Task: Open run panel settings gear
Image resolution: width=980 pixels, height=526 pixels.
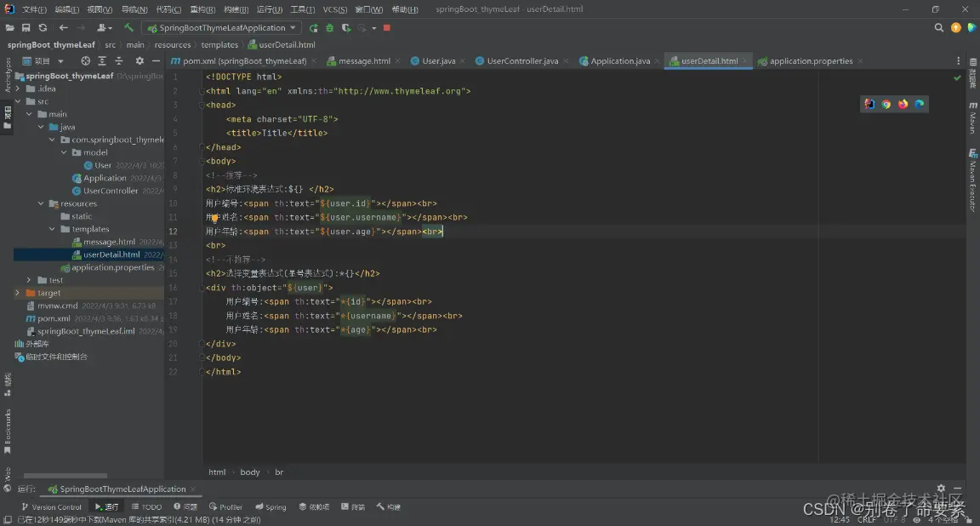Action: tap(941, 489)
